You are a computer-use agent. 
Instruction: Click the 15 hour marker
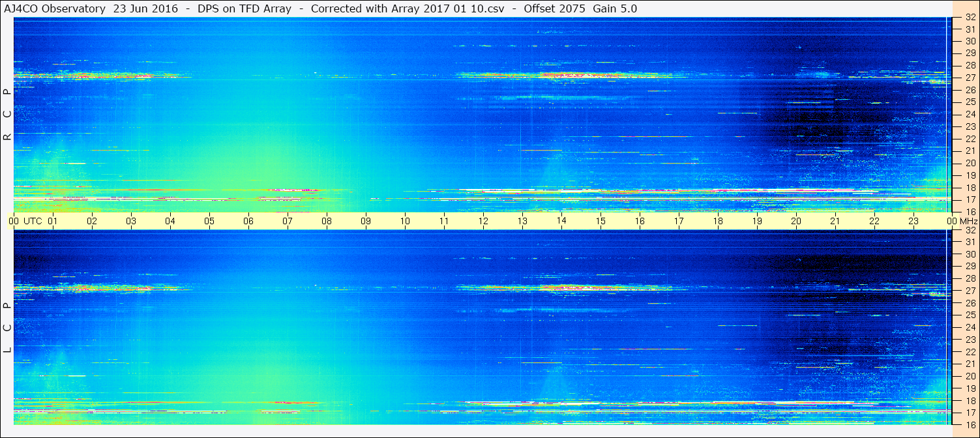click(601, 221)
